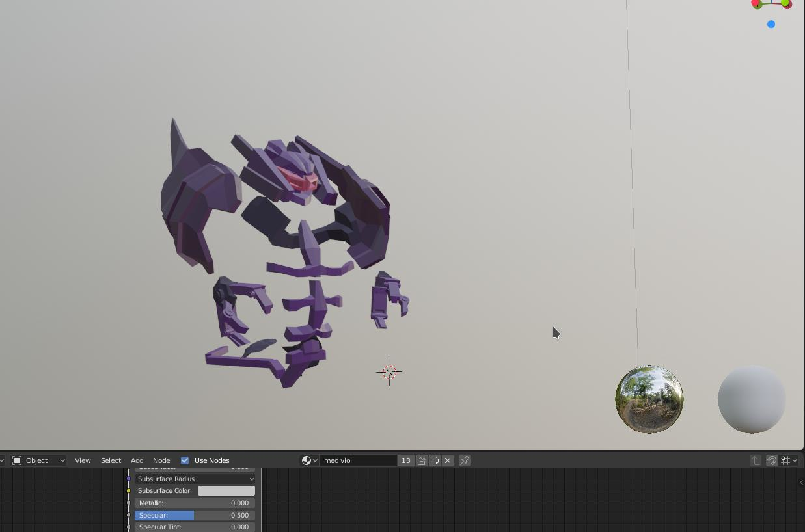
Task: Open the snap element type dropdown
Action: pyautogui.click(x=789, y=460)
